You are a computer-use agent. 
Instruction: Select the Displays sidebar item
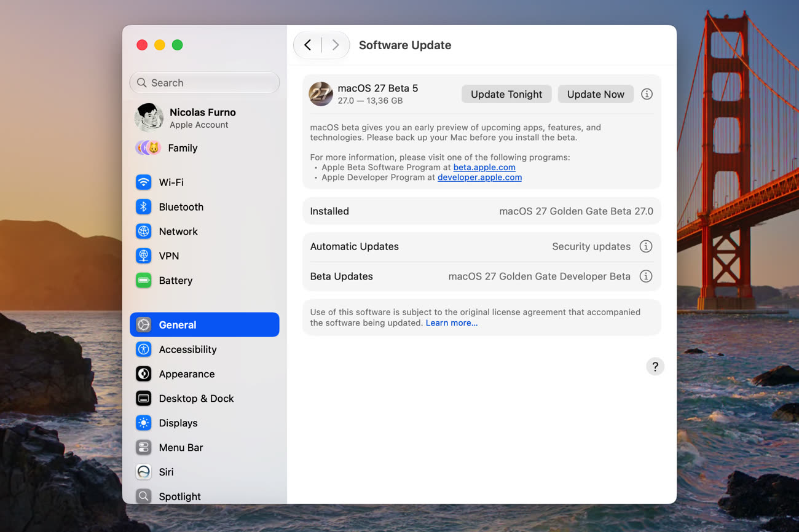tap(205, 423)
